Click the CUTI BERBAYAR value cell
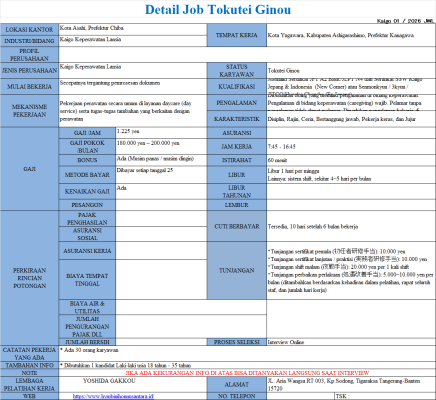Viewport: 436px width, 400px height. point(351,226)
